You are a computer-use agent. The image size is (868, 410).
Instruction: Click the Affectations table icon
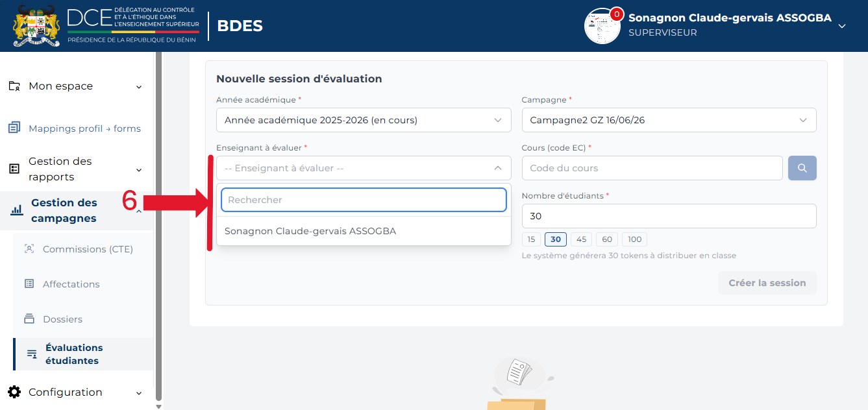[x=29, y=284]
